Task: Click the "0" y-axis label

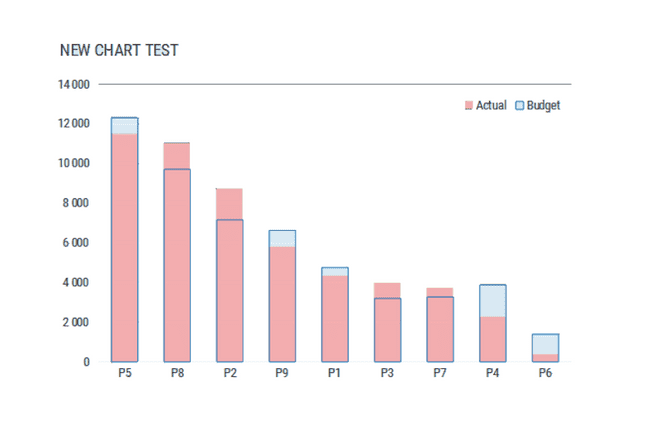Action: pyautogui.click(x=86, y=362)
